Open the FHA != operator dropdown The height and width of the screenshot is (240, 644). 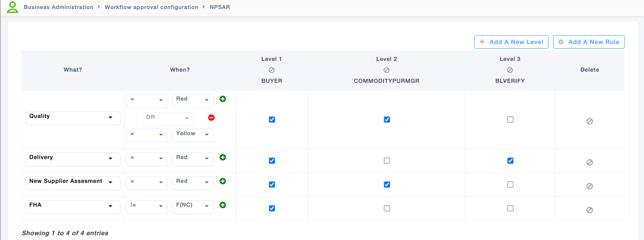pyautogui.click(x=147, y=206)
